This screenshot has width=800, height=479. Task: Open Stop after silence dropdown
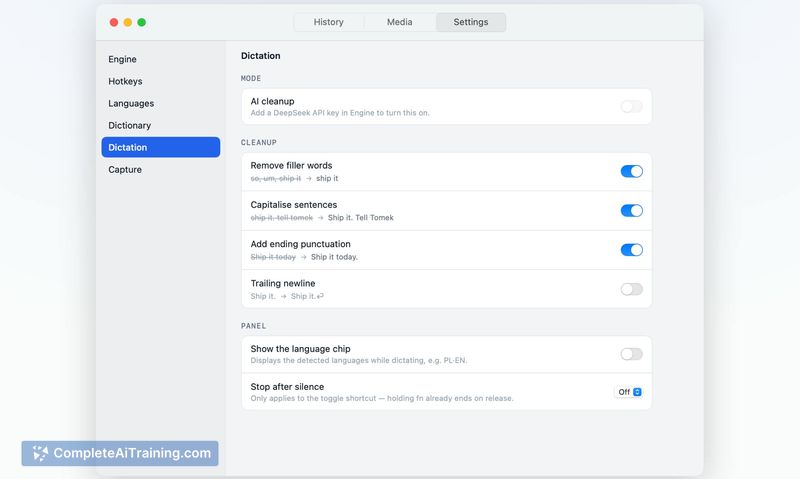[x=629, y=392]
